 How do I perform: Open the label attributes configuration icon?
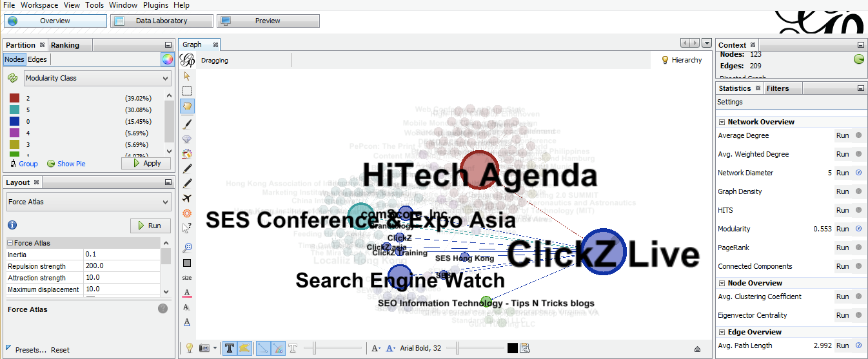pyautogui.click(x=525, y=348)
